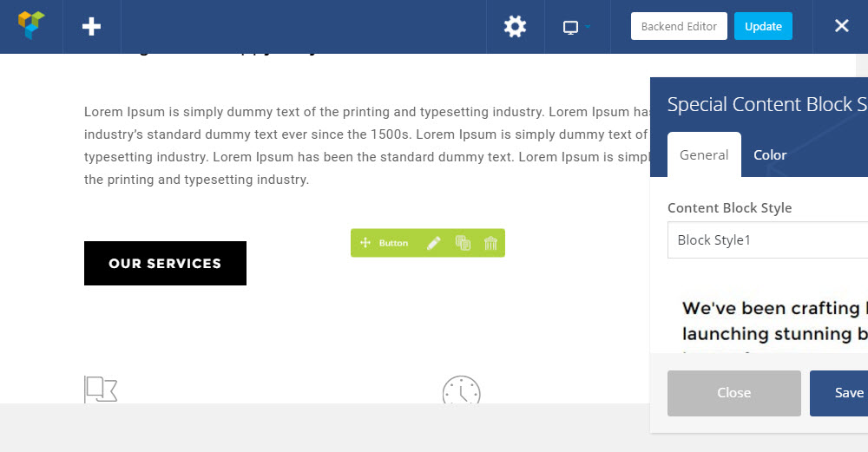The image size is (868, 452).
Task: Switch to the General tab
Action: click(704, 154)
